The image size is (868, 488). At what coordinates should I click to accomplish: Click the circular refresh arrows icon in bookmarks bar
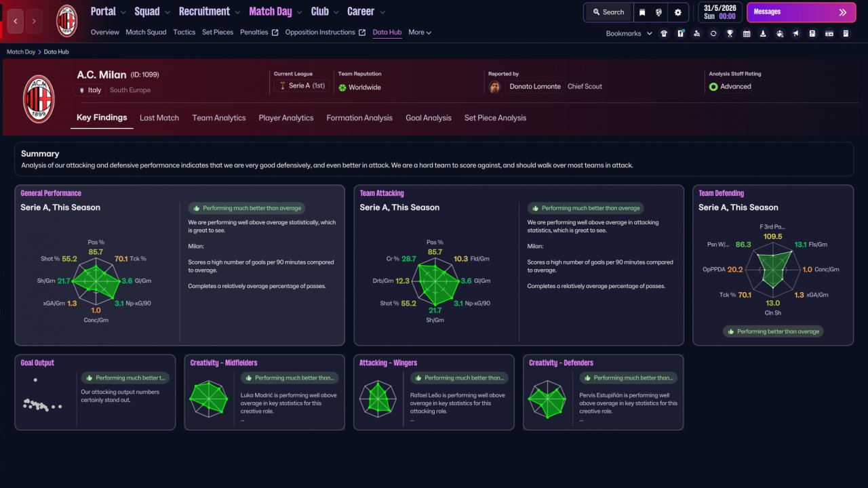tap(713, 33)
